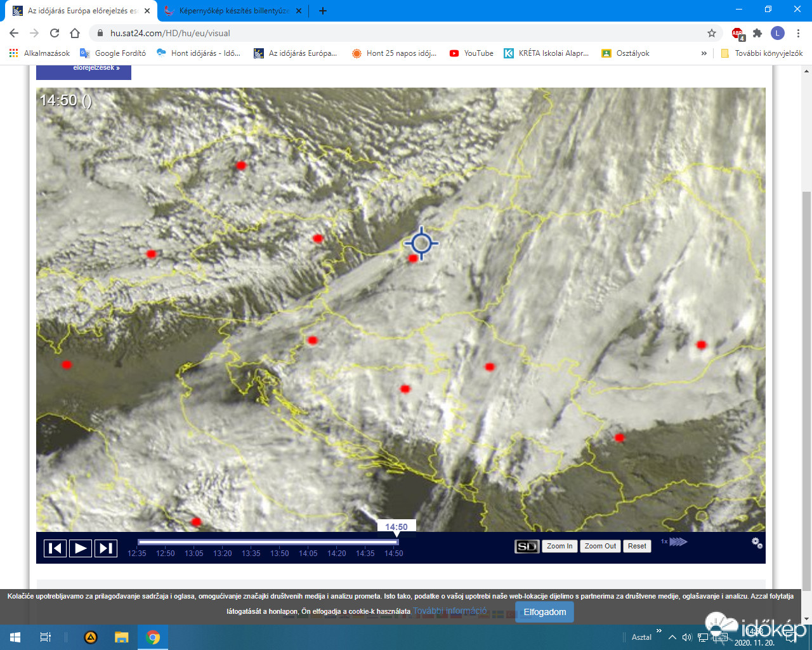The height and width of the screenshot is (650, 812).
Task: Open Avast-like orange taskbar app
Action: coord(91,637)
